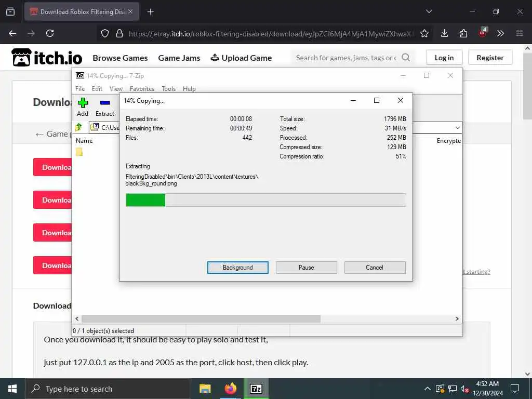This screenshot has width=532, height=399.
Task: Click the search magnifier icon on itch.io
Action: pos(406,58)
